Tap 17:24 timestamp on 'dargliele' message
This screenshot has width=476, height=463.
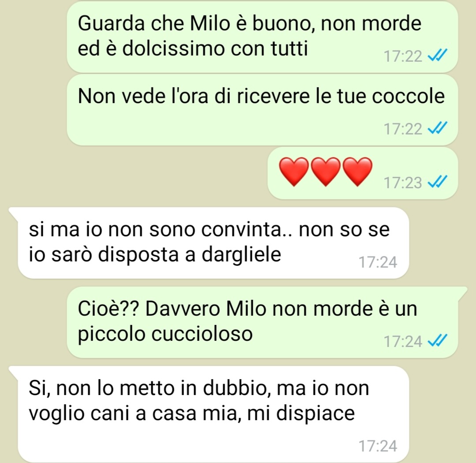[x=378, y=262]
